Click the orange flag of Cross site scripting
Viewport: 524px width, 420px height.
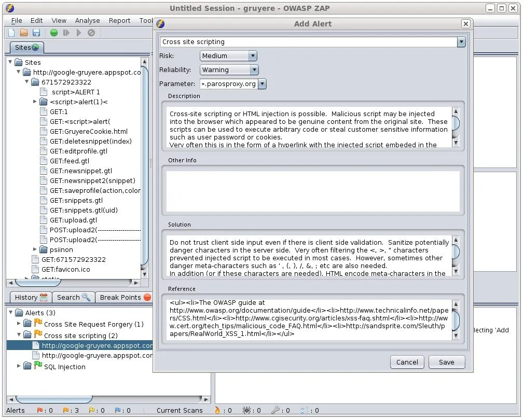coord(38,334)
